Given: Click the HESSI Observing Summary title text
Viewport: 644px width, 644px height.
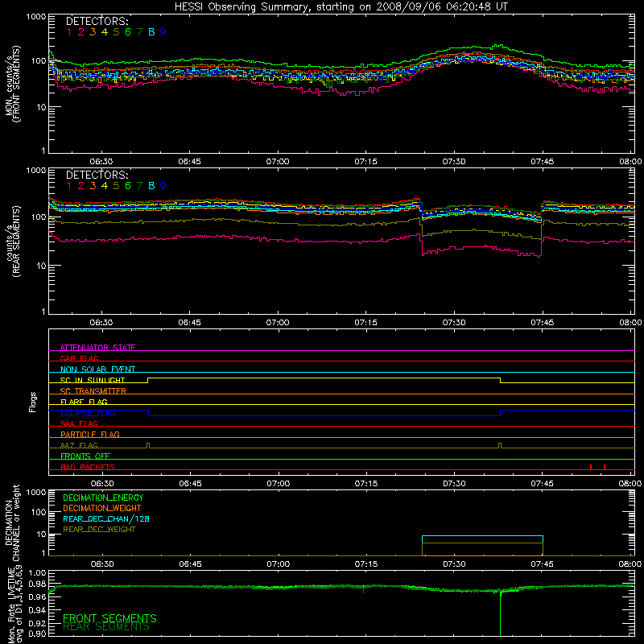Looking at the screenshot, I should click(x=341, y=7).
